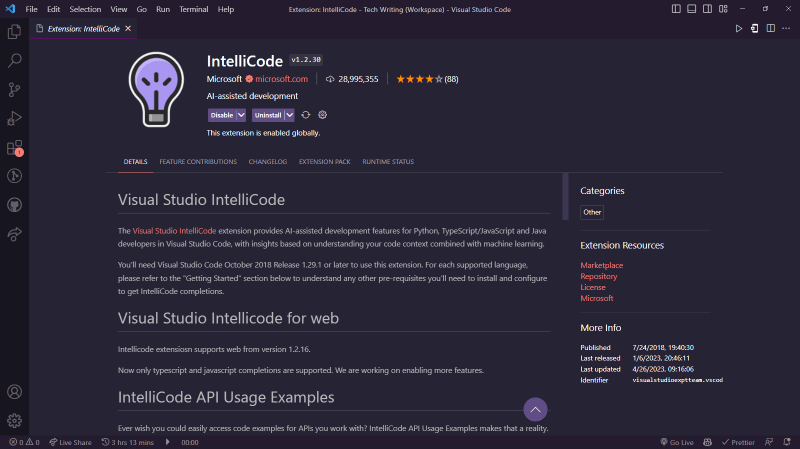Toggle the Primary Side Bar layout icon
This screenshot has height=449, width=800.
click(x=676, y=9)
